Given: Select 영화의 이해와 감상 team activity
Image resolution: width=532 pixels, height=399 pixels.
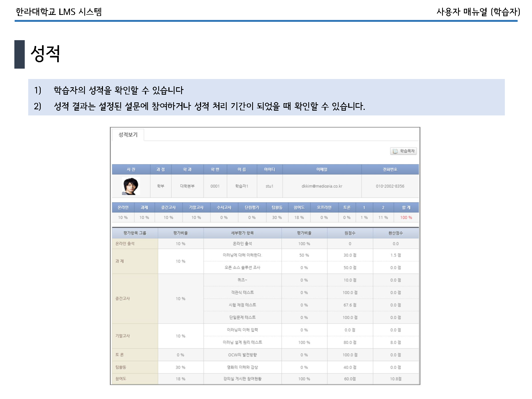Looking at the screenshot, I should click(x=242, y=367).
